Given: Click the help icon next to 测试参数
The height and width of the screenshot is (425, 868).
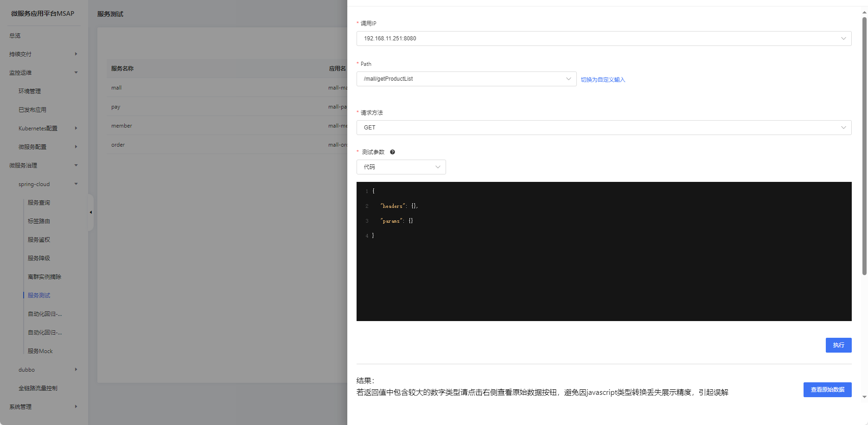Looking at the screenshot, I should point(392,152).
